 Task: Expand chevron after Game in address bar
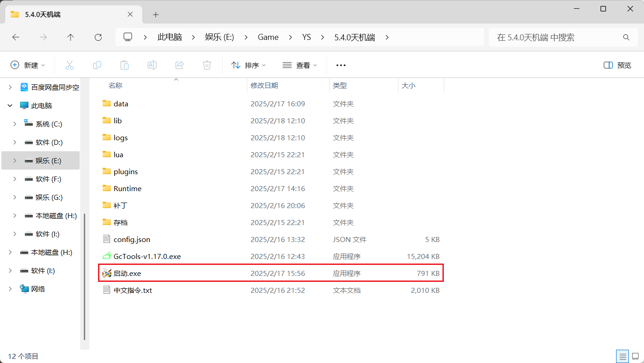coord(290,38)
